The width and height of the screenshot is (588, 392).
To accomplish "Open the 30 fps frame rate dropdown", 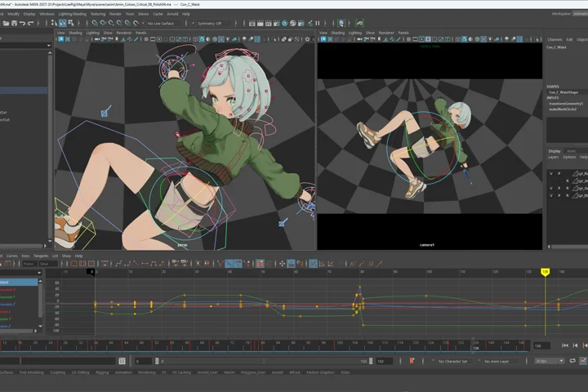I will coord(550,361).
